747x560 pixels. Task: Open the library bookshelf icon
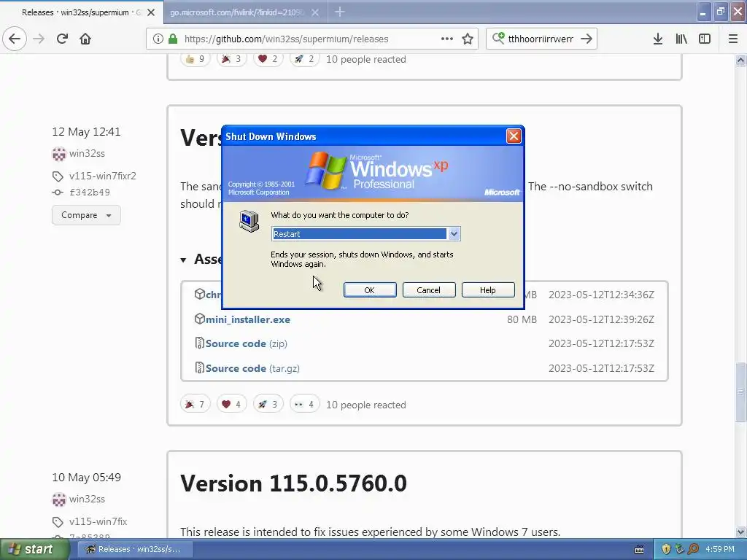coord(681,39)
